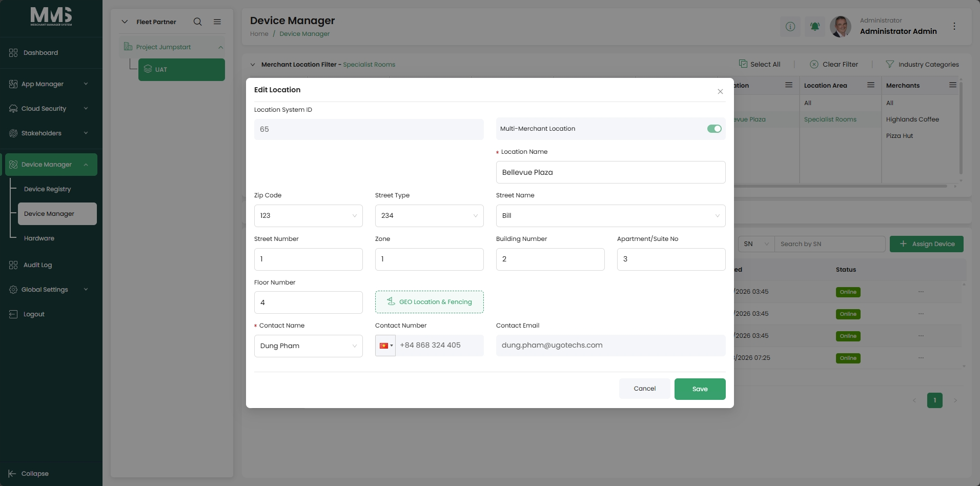Click the Select All option
Screen dimensions: 980x486
coord(760,64)
